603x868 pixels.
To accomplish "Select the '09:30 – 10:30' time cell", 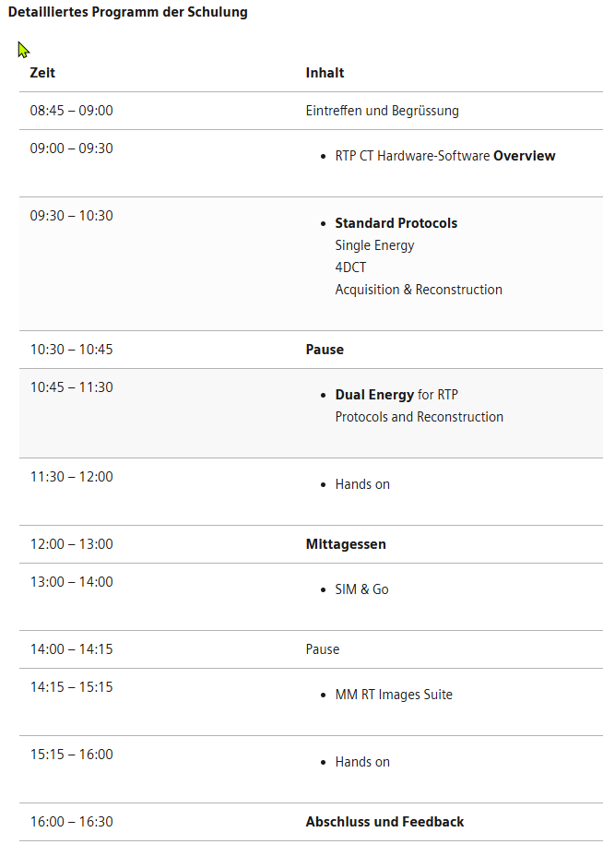I will click(x=71, y=216).
